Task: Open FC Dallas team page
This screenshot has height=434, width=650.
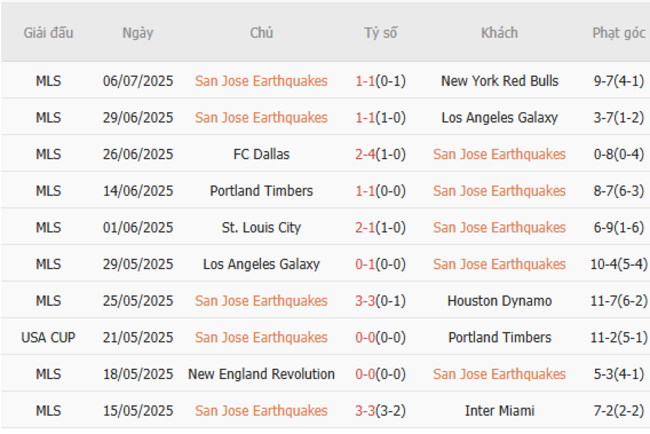Action: [261, 154]
